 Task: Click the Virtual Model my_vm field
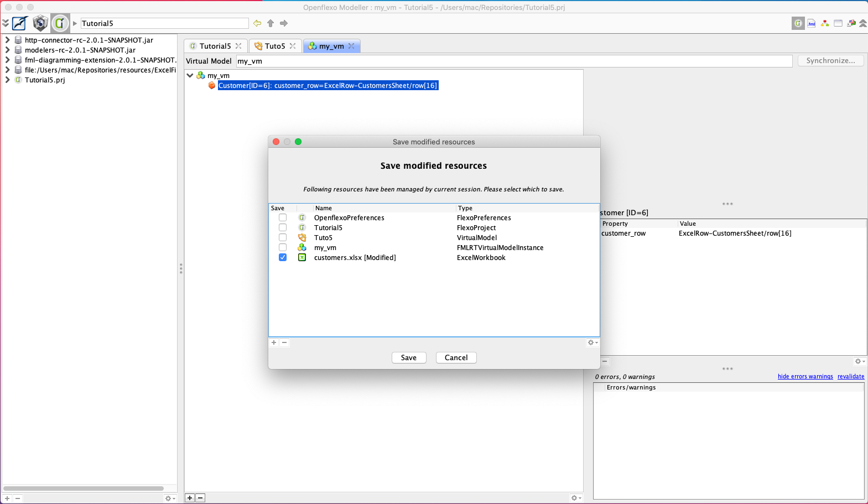(x=514, y=61)
